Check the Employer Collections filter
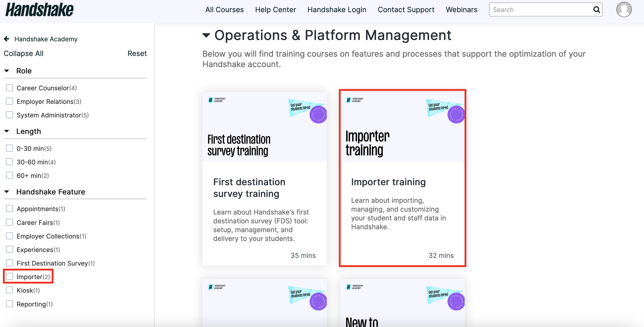 coord(9,236)
